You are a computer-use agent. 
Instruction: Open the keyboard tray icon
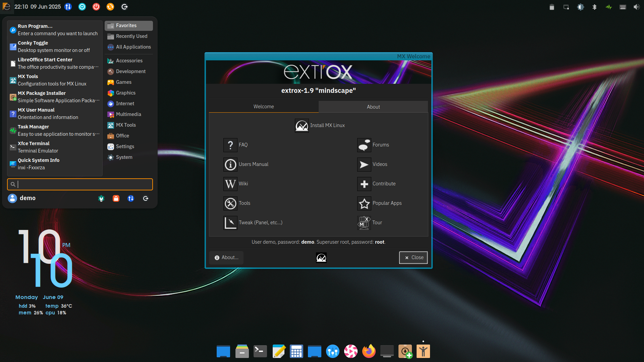(x=623, y=7)
